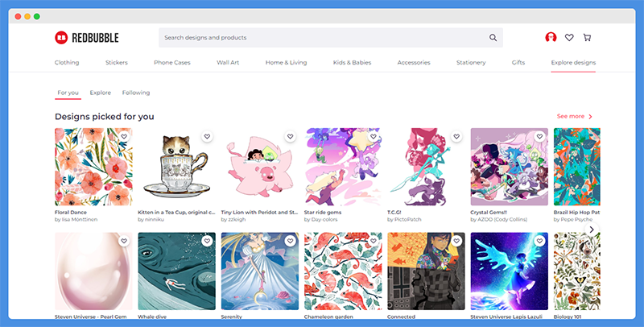Image resolution: width=644 pixels, height=327 pixels.
Task: Click the 'T.C.G!' title text
Action: pyautogui.click(x=394, y=213)
